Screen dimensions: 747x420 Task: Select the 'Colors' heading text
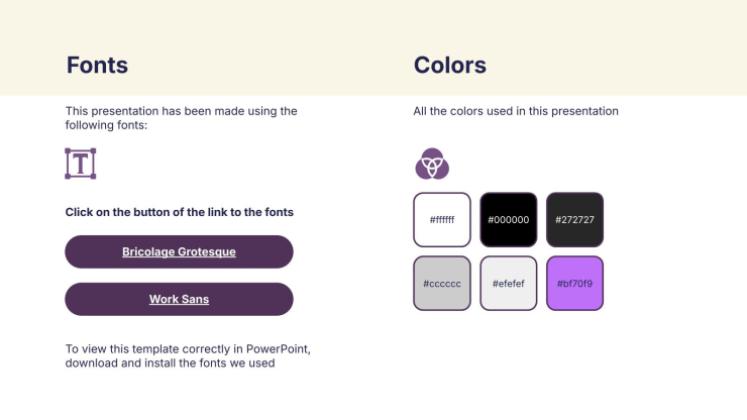click(450, 65)
